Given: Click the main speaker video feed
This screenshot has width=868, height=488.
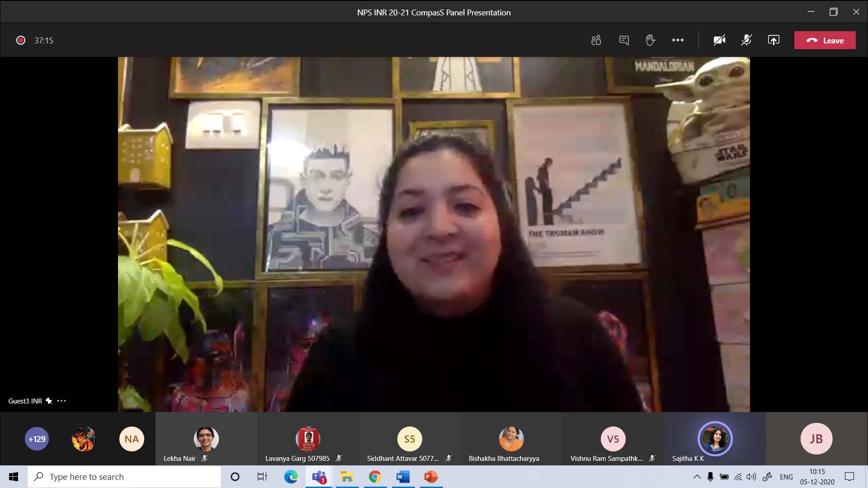Looking at the screenshot, I should click(434, 234).
